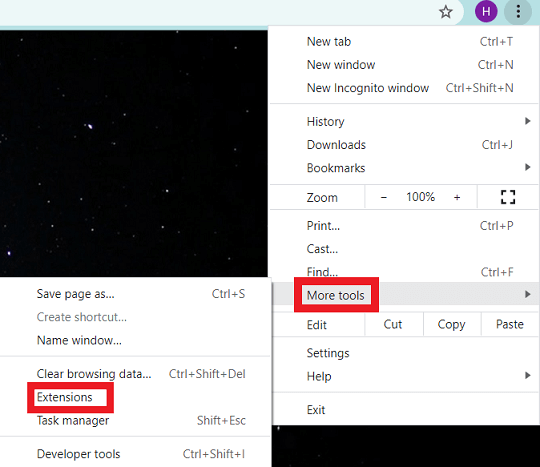The width and height of the screenshot is (540, 467).
Task: Toggle fullscreen mode icon in Zoom row
Action: [x=508, y=197]
